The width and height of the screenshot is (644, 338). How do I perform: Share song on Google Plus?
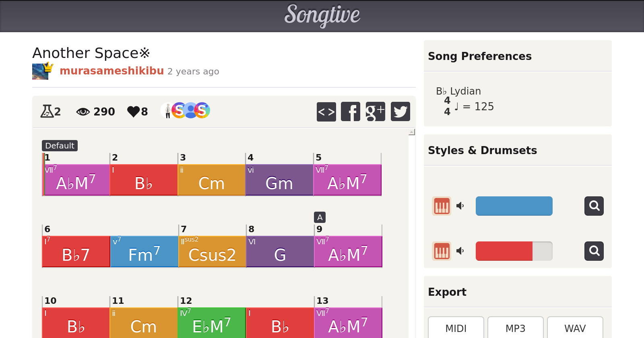click(x=375, y=111)
